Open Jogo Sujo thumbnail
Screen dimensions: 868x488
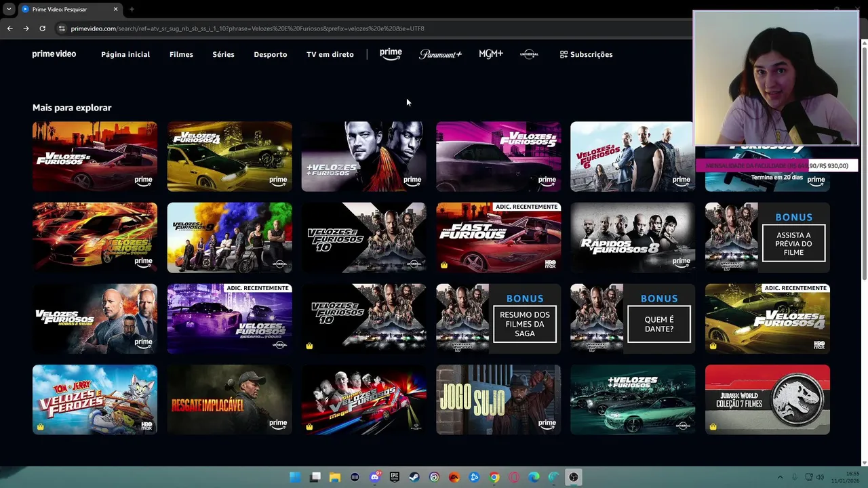tap(498, 400)
